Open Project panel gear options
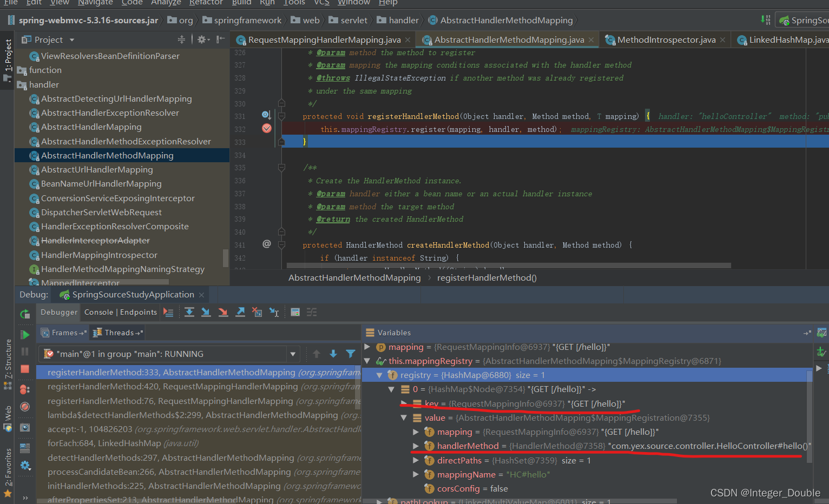Screen dimensions: 829x504 [203, 39]
